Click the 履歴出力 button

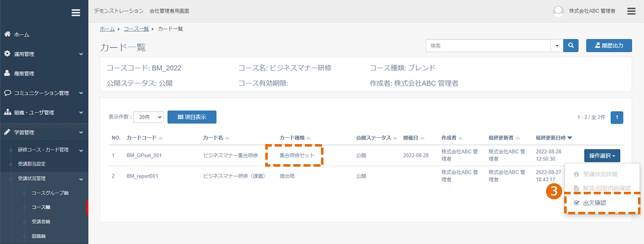coord(609,45)
